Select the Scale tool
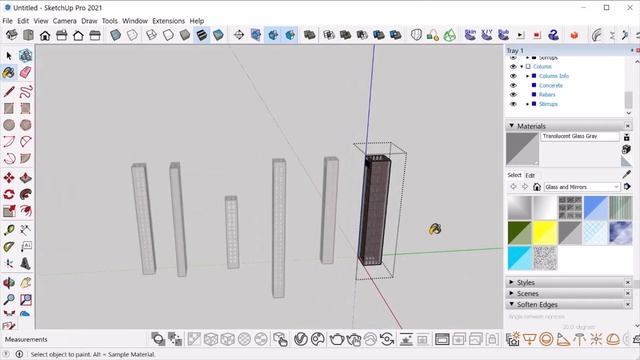 9,211
